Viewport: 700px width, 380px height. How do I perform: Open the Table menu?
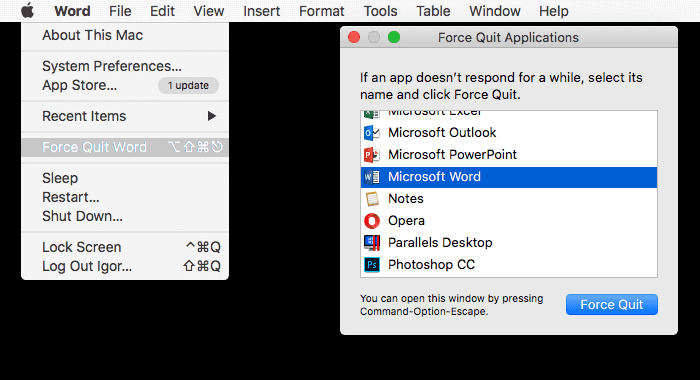click(433, 11)
